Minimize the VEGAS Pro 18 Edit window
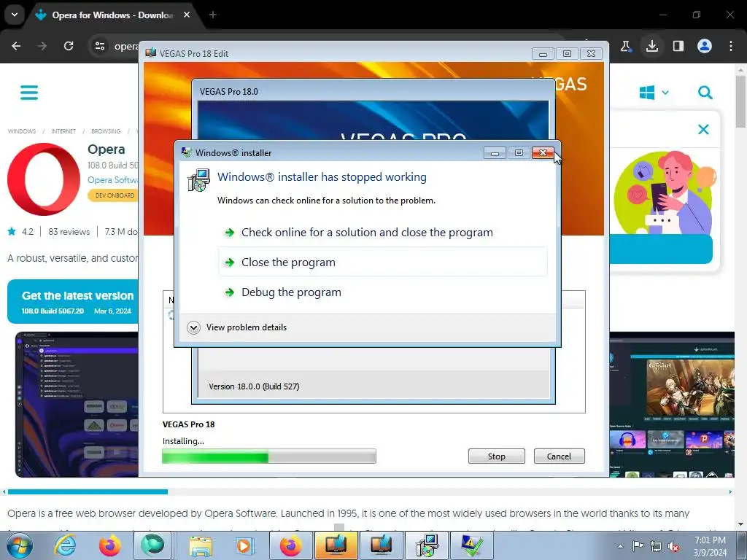Screen dimensions: 747x560 coord(543,54)
